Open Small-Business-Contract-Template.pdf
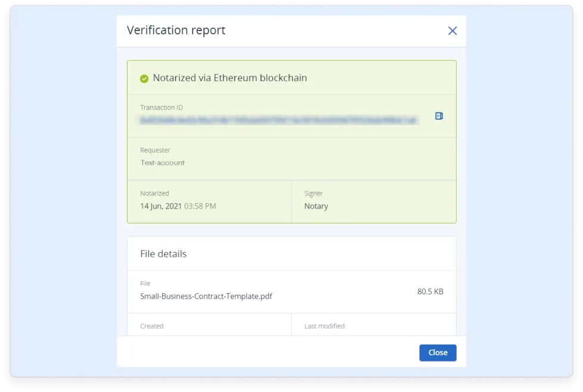The height and width of the screenshot is (392, 583). [x=206, y=296]
